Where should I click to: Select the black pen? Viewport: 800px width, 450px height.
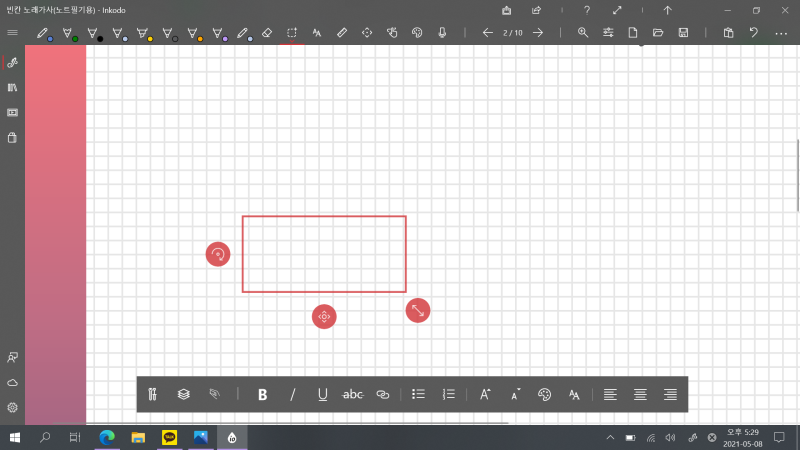coord(94,34)
